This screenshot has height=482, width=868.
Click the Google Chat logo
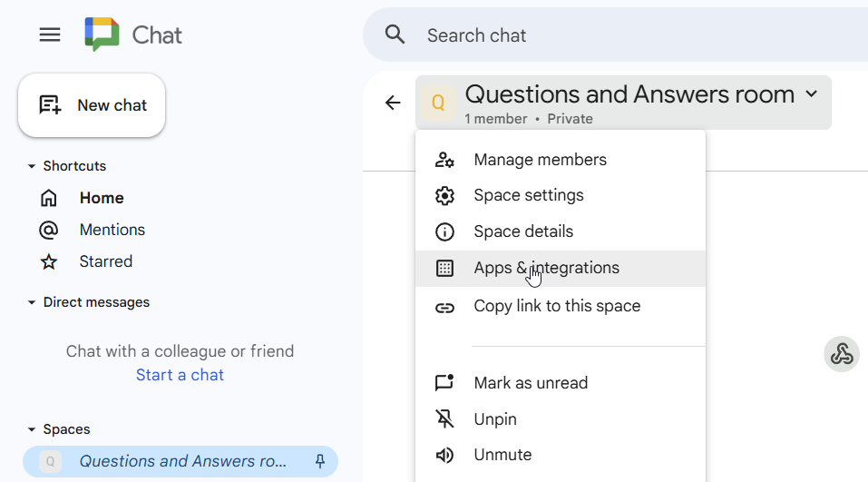(x=102, y=34)
